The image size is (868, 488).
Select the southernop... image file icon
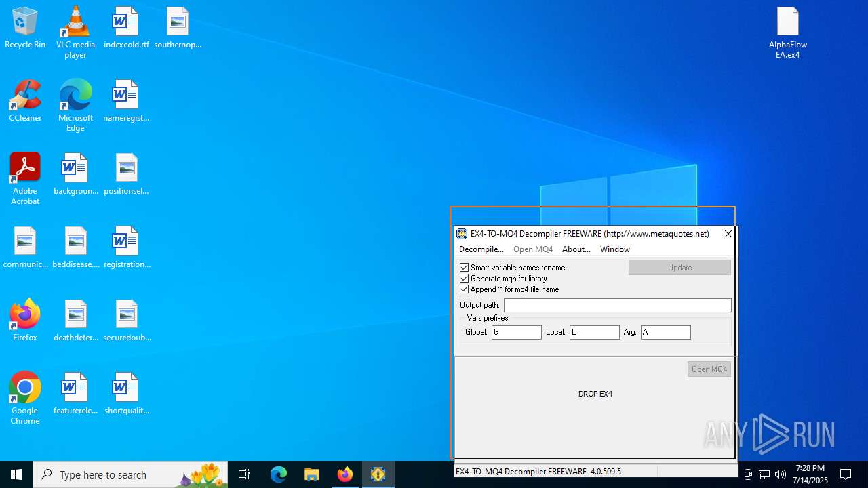178,29
